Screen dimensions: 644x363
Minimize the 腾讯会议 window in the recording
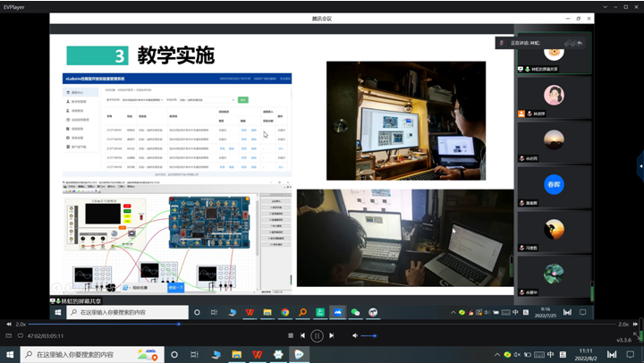pyautogui.click(x=568, y=19)
